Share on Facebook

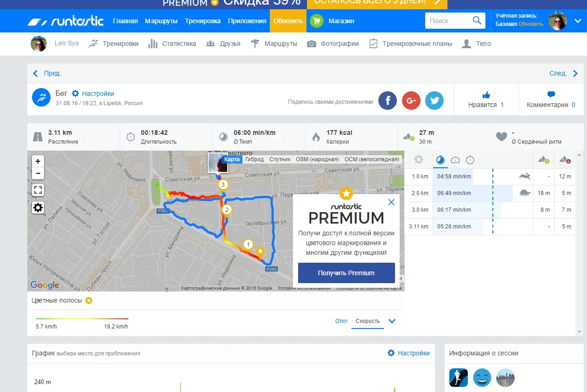pyautogui.click(x=388, y=100)
